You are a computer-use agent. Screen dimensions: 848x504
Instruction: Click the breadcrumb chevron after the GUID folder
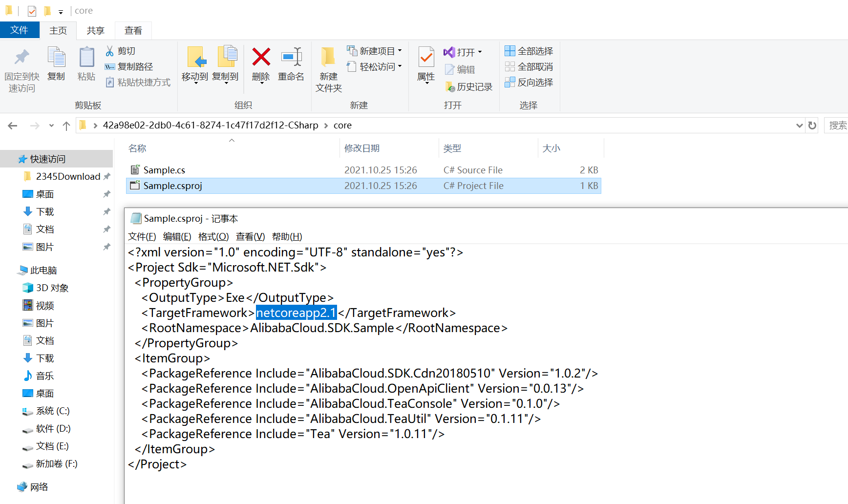pos(326,126)
